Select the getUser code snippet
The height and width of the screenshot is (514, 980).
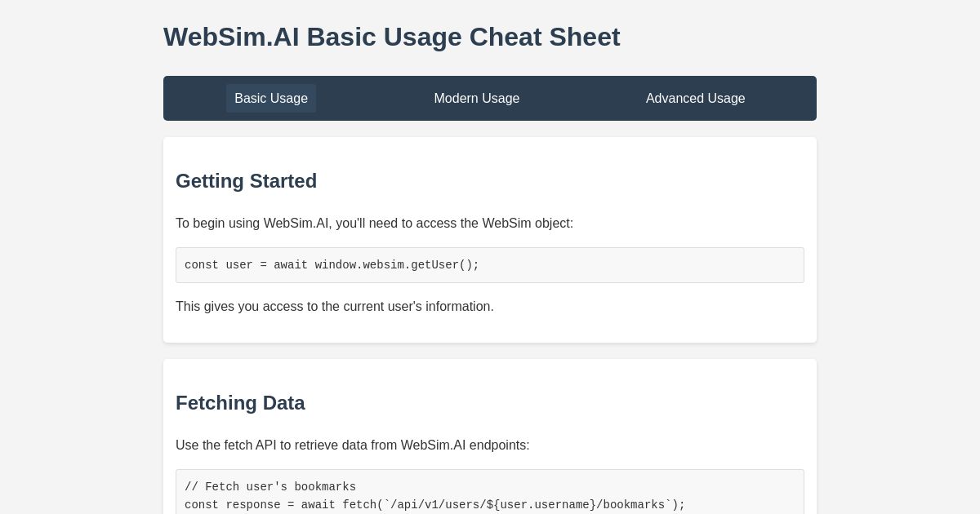[490, 265]
